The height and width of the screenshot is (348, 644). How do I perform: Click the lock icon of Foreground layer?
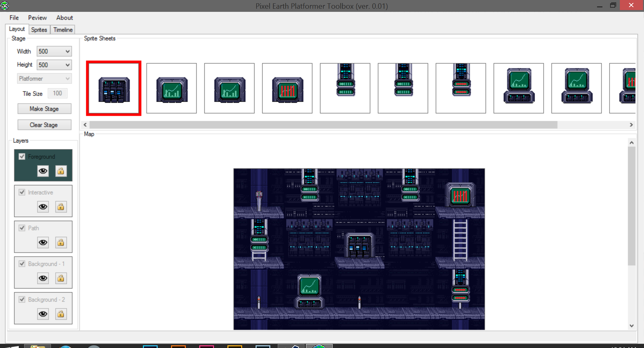pos(61,171)
